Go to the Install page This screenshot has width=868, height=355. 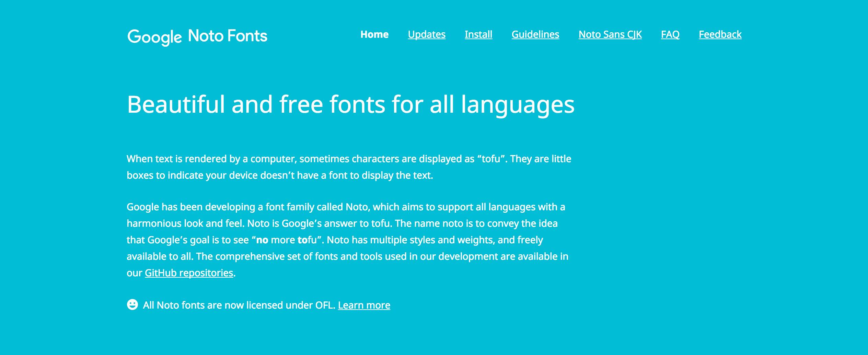pos(478,34)
